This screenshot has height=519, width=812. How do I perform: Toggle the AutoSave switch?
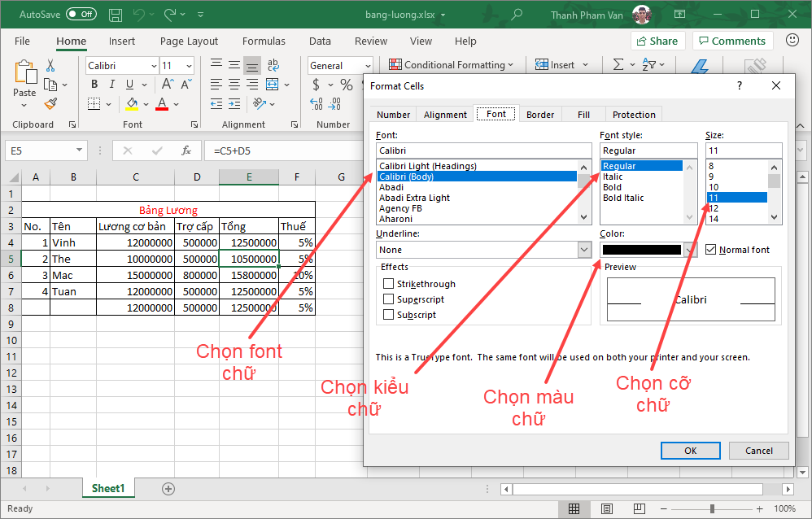[81, 15]
